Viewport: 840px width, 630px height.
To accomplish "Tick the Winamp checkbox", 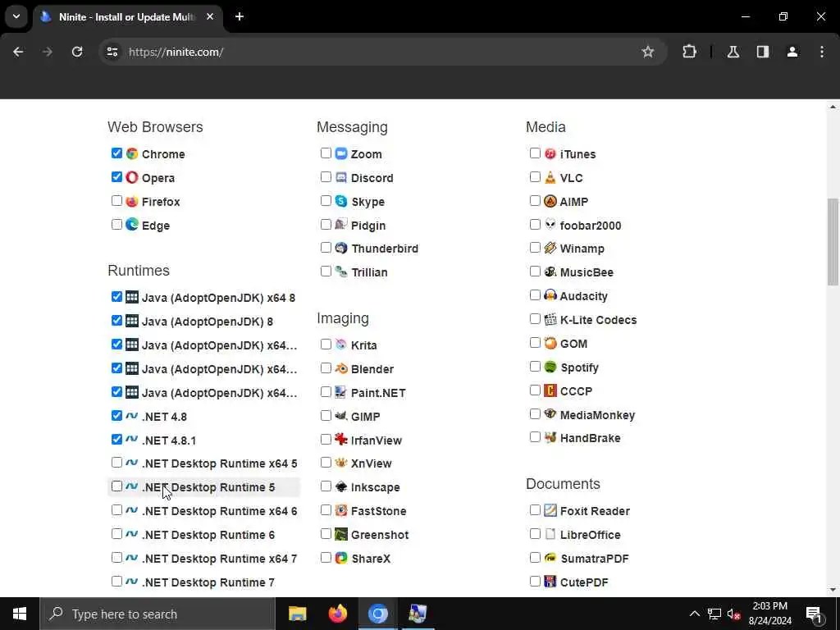I will (535, 248).
